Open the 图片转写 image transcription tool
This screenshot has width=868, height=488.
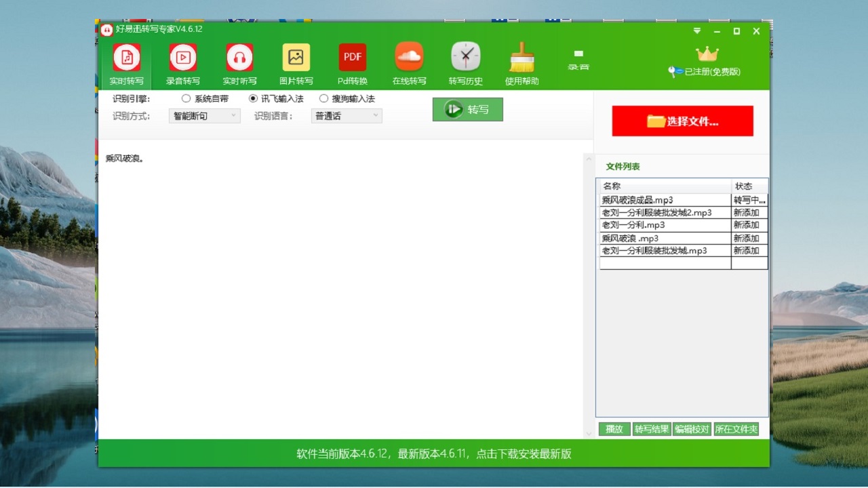[x=296, y=65]
